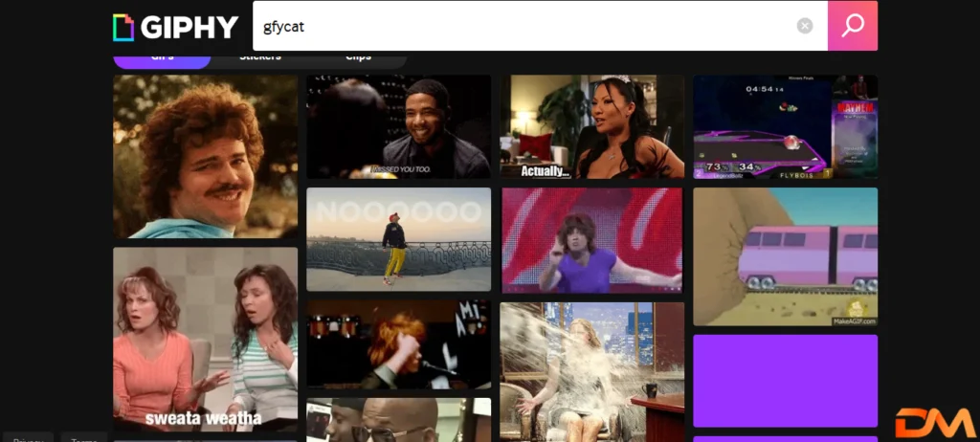This screenshot has width=980, height=442.
Task: Open the purple shirt dancer GIF
Action: [592, 239]
